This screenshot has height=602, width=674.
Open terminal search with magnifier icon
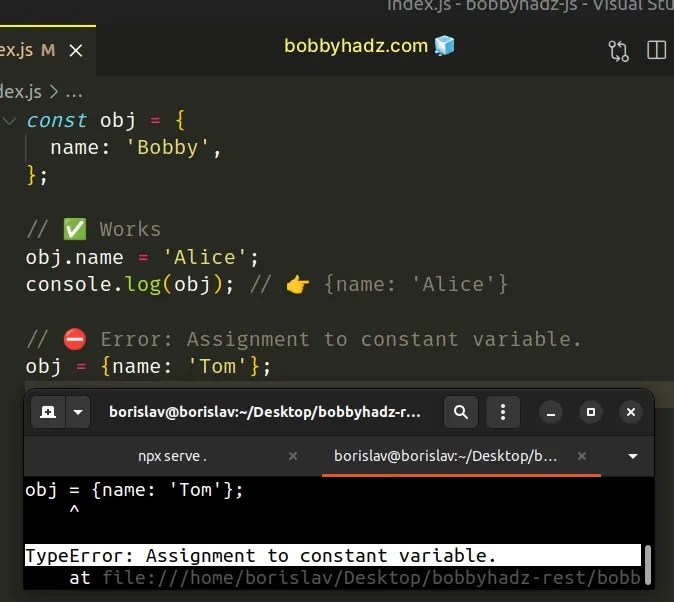(461, 412)
